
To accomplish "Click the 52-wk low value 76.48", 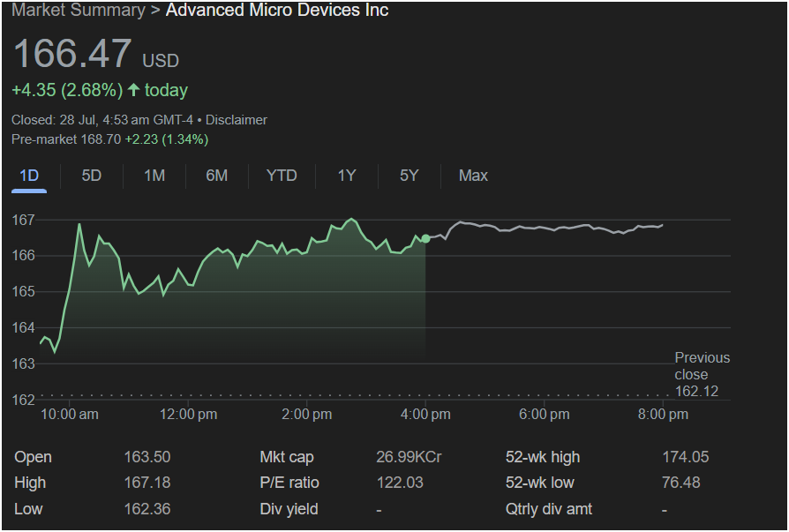I will [x=681, y=483].
